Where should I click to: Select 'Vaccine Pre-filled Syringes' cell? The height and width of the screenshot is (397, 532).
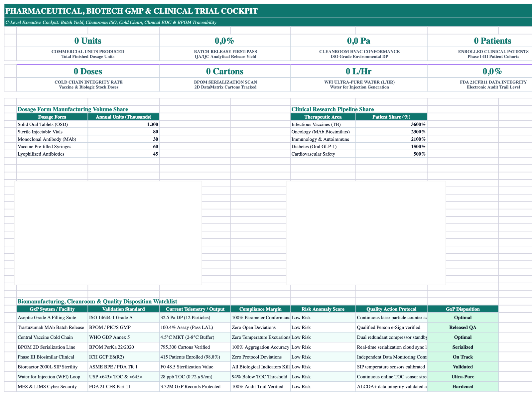click(x=52, y=147)
